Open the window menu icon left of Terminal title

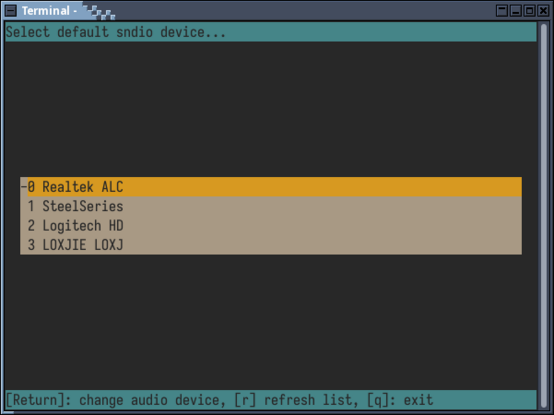[11, 11]
